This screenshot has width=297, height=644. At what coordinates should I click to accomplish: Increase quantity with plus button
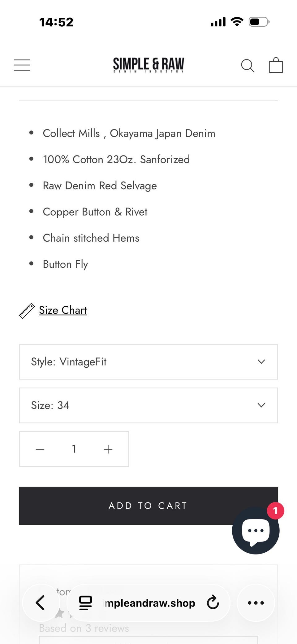(108, 449)
